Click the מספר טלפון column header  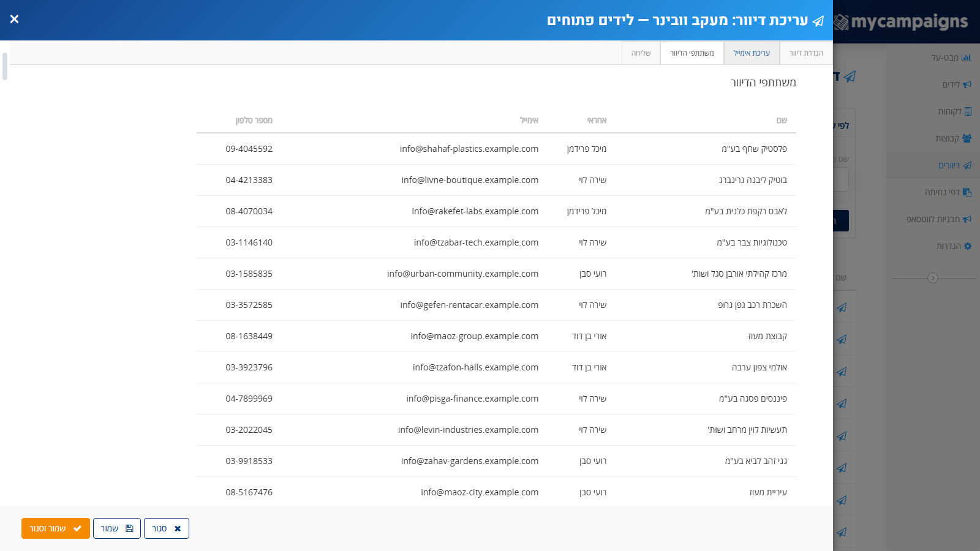254,121
